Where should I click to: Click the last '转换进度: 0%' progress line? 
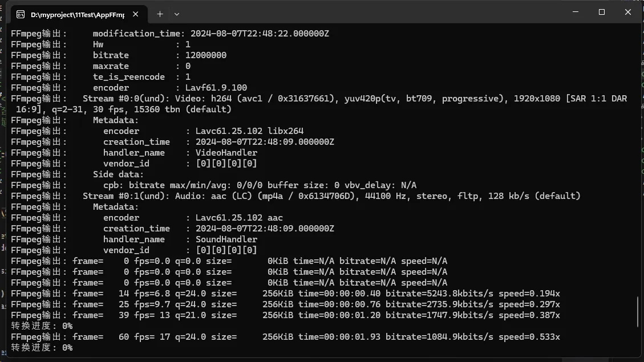pos(42,348)
